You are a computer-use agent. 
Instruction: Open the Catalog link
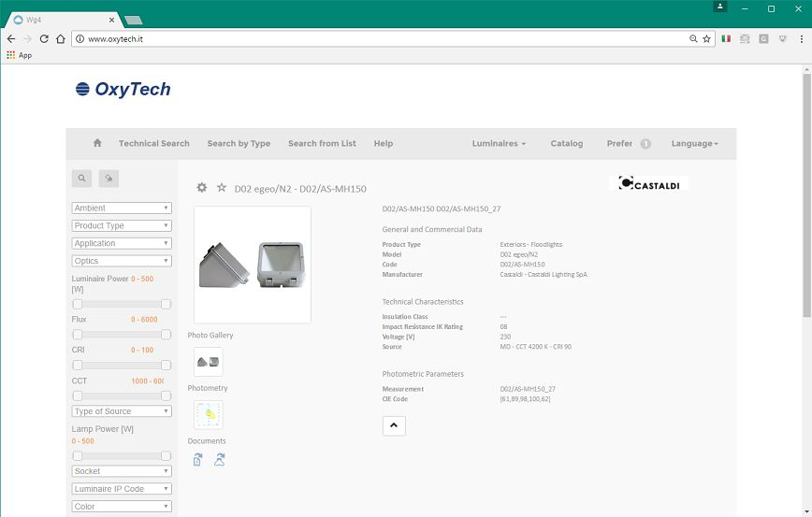[x=566, y=144]
